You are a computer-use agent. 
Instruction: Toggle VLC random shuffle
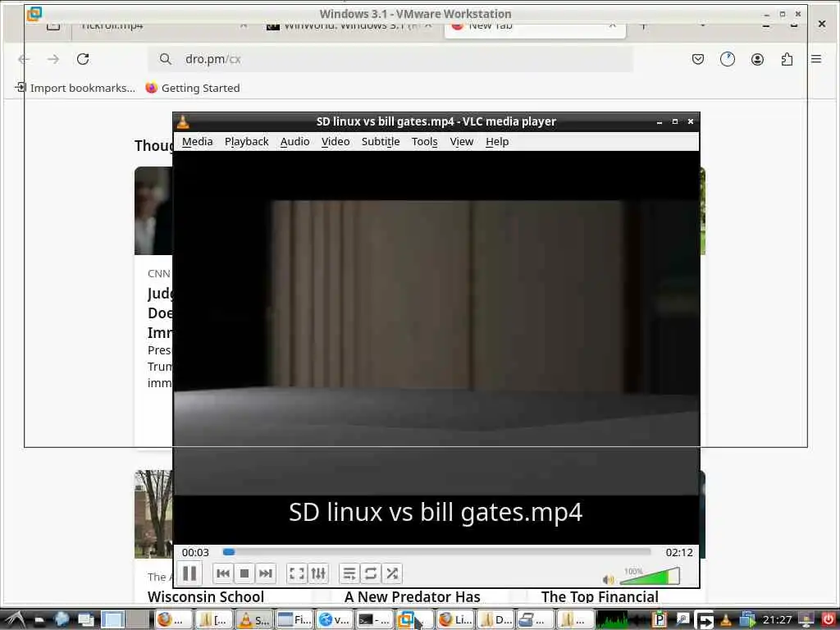pos(392,573)
